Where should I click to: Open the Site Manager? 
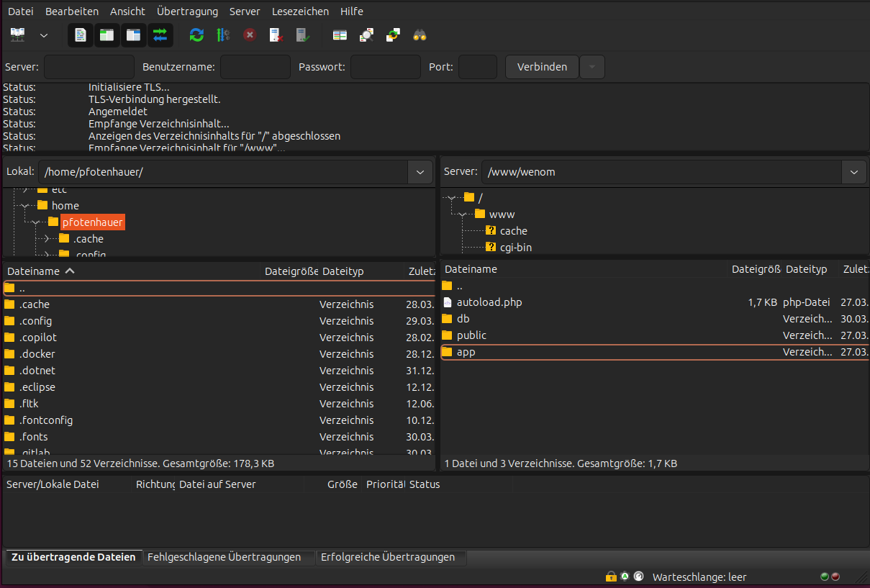[x=17, y=35]
